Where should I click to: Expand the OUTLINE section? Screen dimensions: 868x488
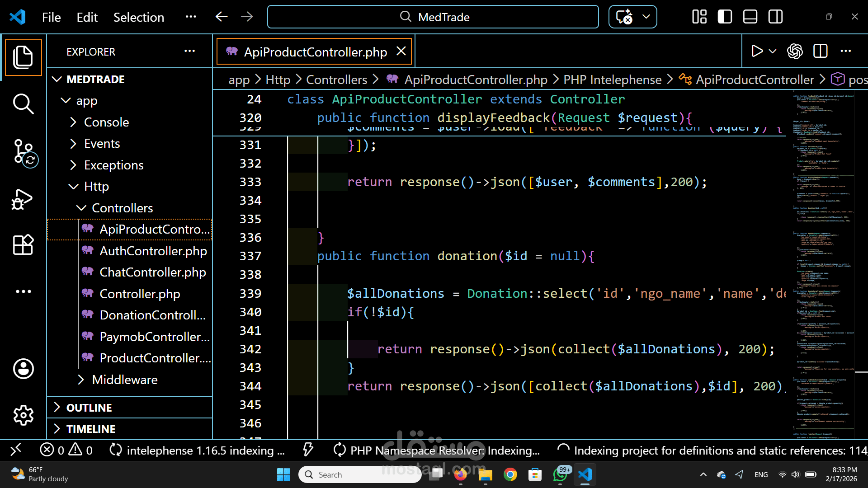tap(89, 408)
